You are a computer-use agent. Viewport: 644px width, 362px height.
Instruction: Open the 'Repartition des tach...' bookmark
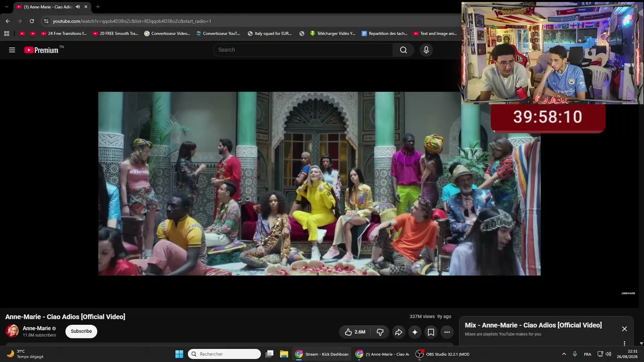(x=384, y=34)
